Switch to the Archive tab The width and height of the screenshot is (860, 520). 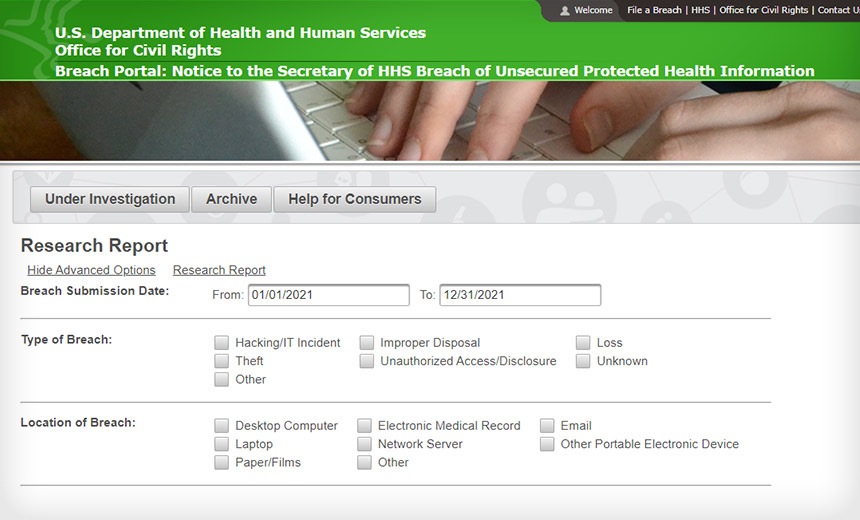[x=231, y=199]
